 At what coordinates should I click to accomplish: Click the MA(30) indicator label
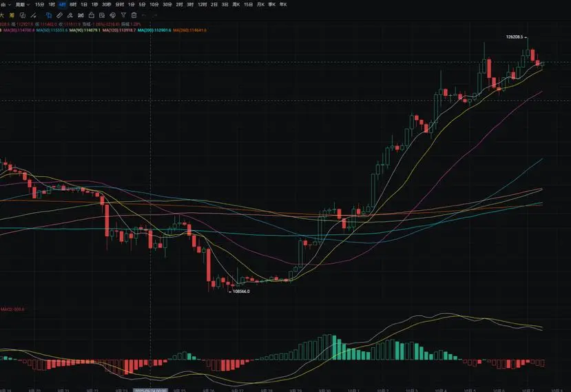[19, 30]
